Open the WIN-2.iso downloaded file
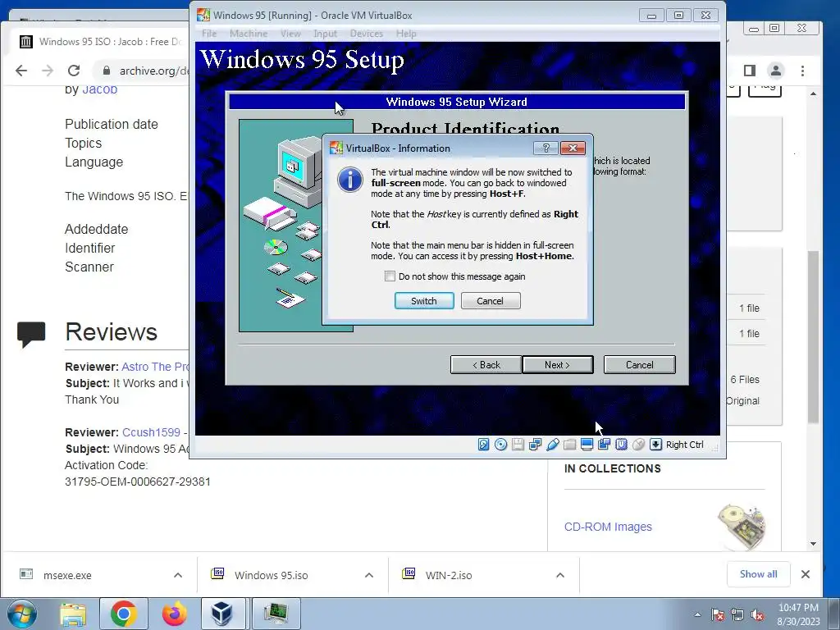This screenshot has width=840, height=630. pos(449,575)
